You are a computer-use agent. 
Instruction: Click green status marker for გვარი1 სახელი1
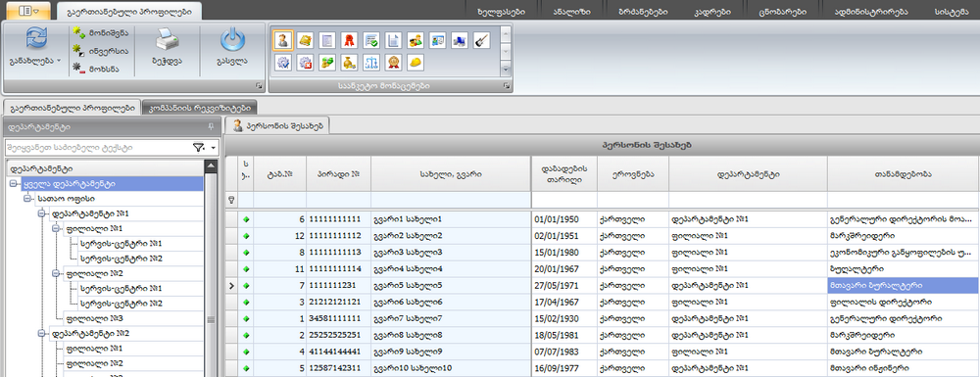pos(246,219)
